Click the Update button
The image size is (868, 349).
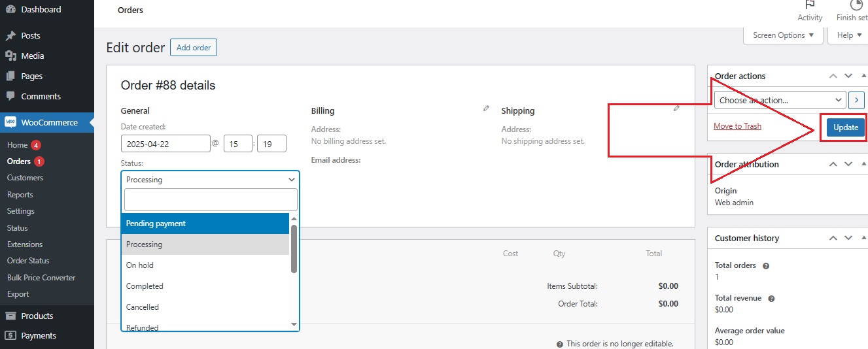click(845, 127)
